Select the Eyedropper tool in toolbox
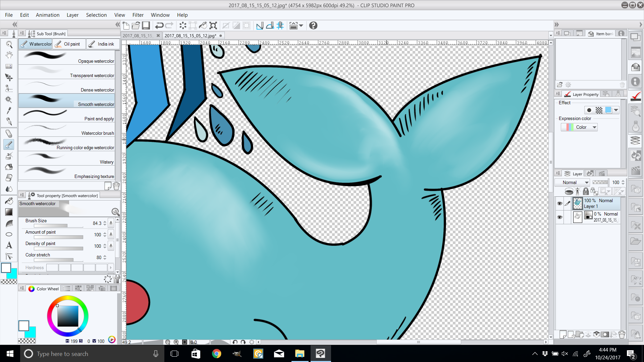The width and height of the screenshot is (644, 362). (x=9, y=111)
